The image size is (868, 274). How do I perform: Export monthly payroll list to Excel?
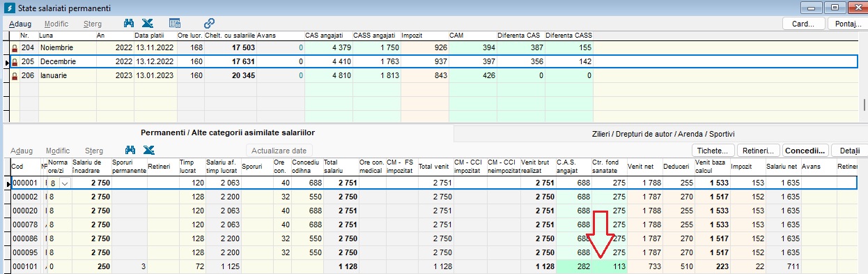pyautogui.click(x=148, y=23)
